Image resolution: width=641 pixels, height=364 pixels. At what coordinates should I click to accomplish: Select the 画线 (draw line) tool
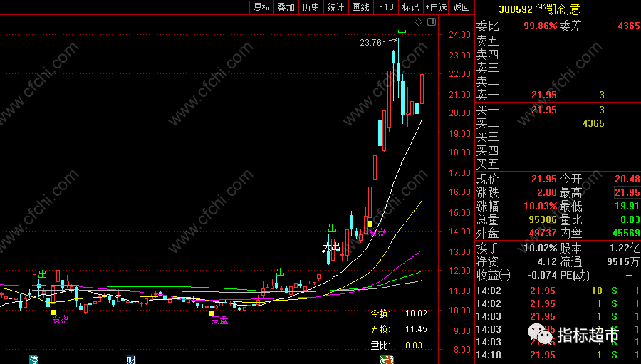pyautogui.click(x=360, y=7)
